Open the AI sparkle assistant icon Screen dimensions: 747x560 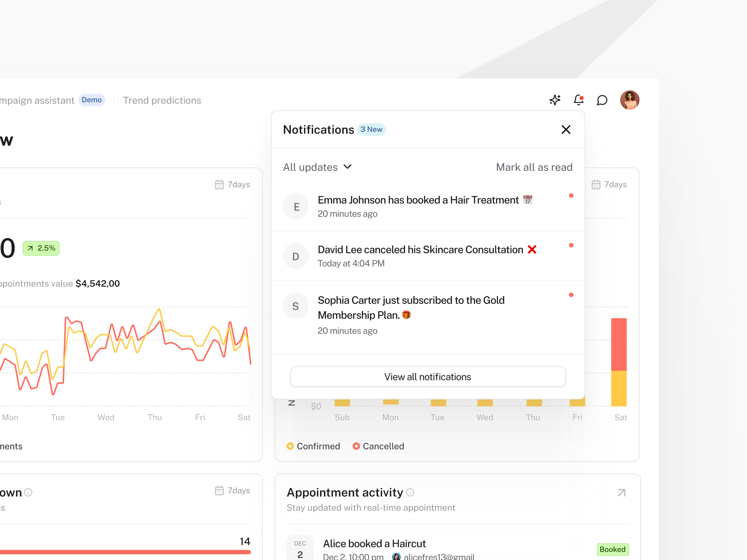pos(555,100)
